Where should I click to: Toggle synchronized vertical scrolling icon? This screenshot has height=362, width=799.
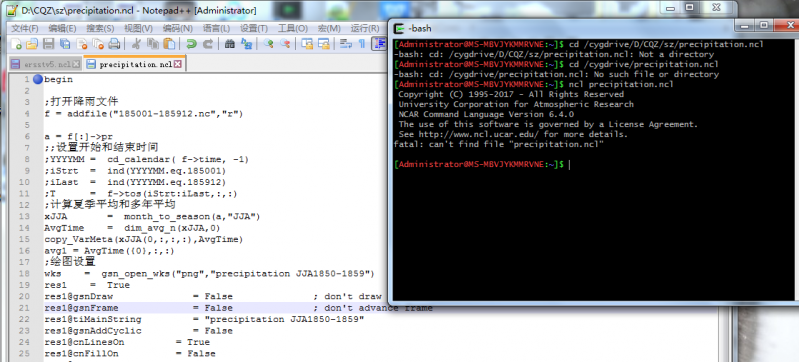(307, 44)
